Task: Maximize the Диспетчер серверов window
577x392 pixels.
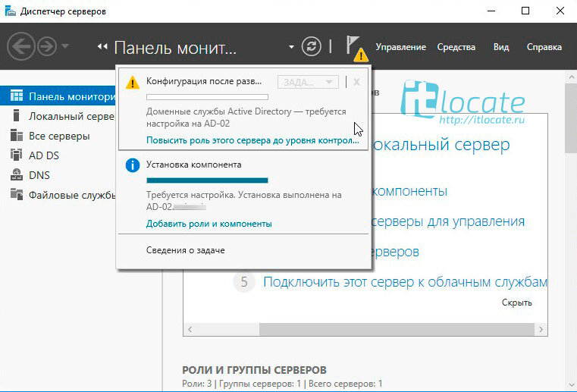Action: (x=525, y=11)
